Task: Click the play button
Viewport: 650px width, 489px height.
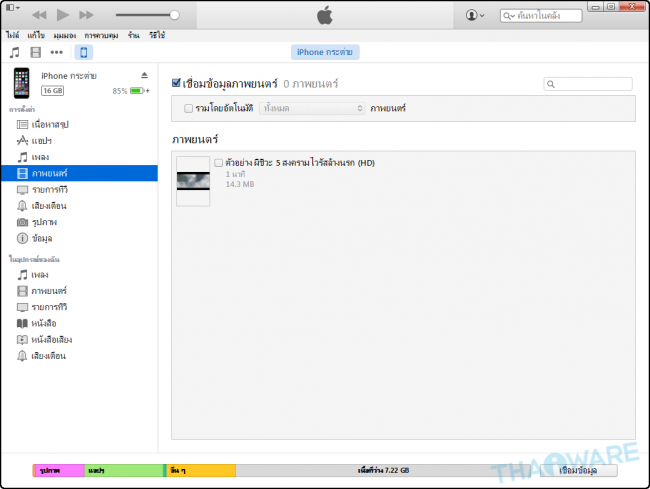Action: point(63,15)
